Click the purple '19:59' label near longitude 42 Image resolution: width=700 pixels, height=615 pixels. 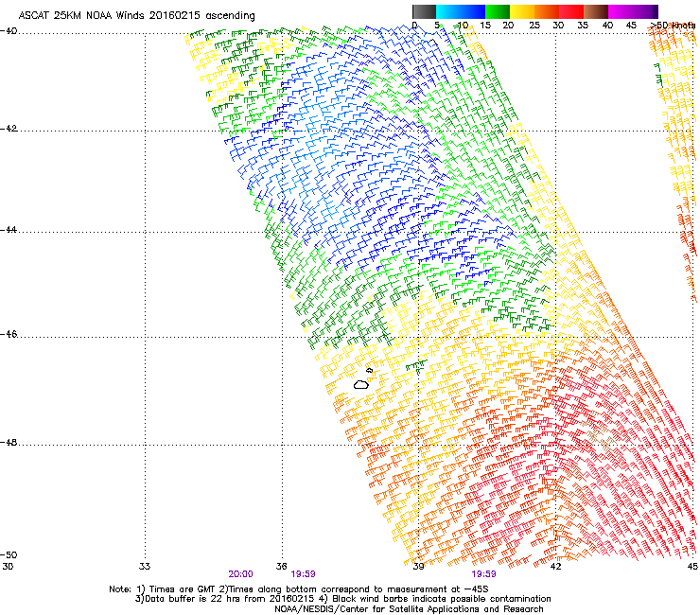click(484, 574)
